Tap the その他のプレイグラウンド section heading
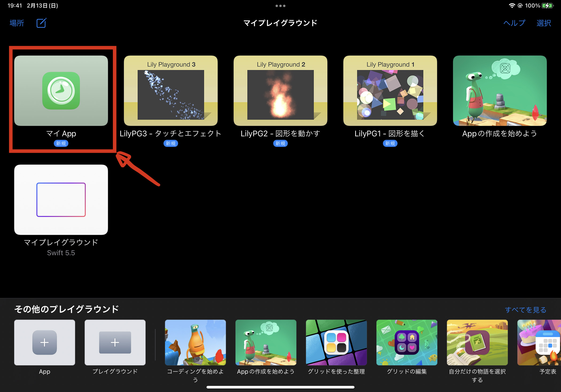Viewport: 561px width, 392px height. (67, 309)
